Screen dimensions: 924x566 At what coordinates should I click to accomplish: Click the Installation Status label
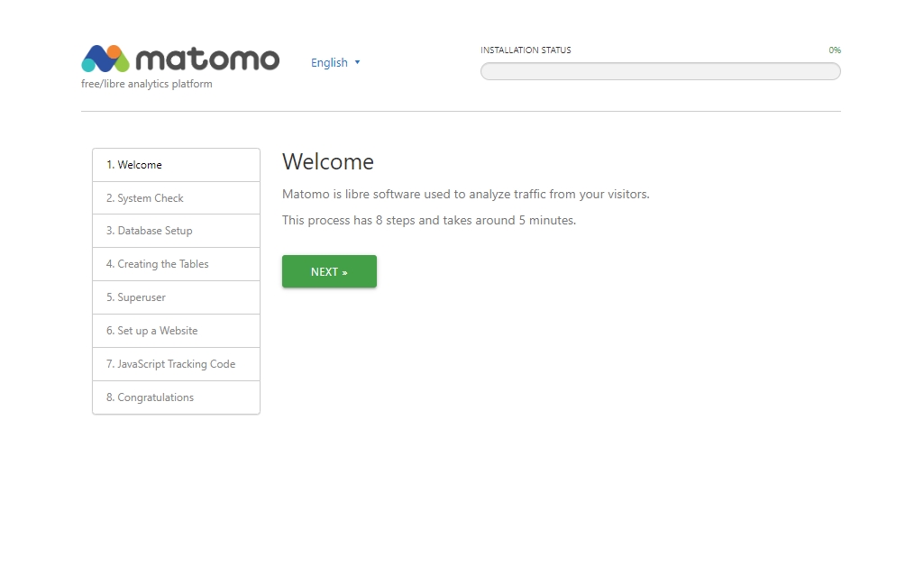click(x=526, y=50)
